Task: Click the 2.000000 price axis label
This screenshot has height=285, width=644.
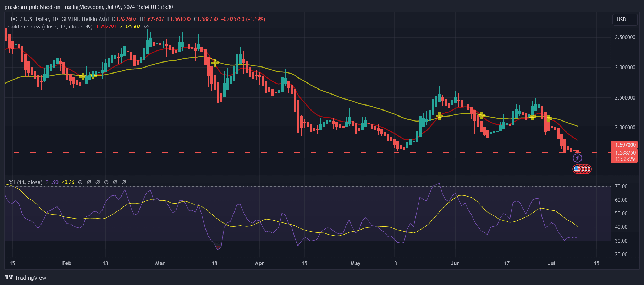Action: 625,128
